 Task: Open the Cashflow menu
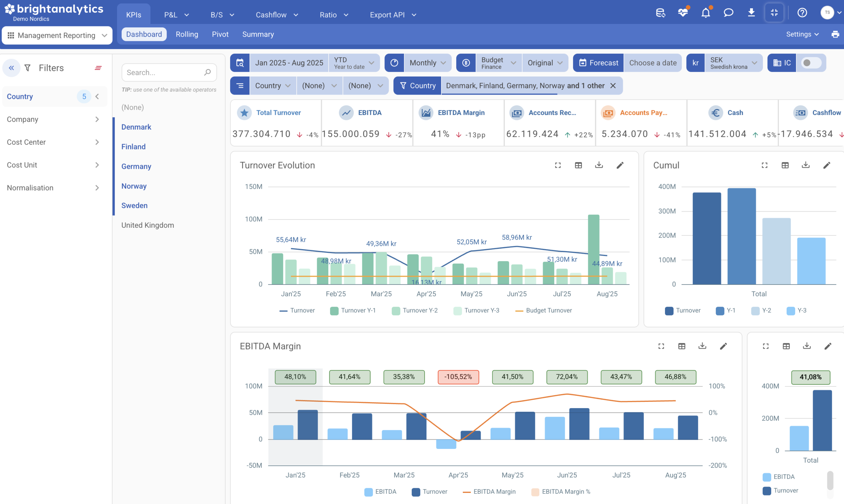277,15
